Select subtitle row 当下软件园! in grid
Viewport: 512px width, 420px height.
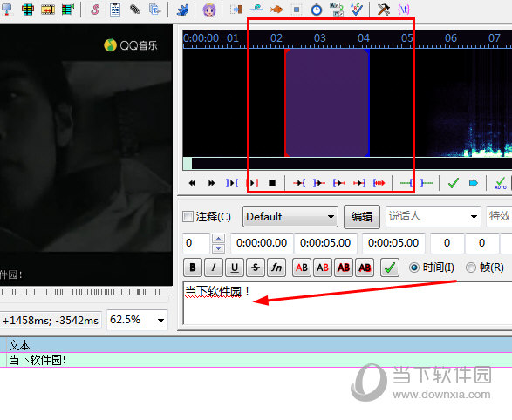[x=256, y=360]
